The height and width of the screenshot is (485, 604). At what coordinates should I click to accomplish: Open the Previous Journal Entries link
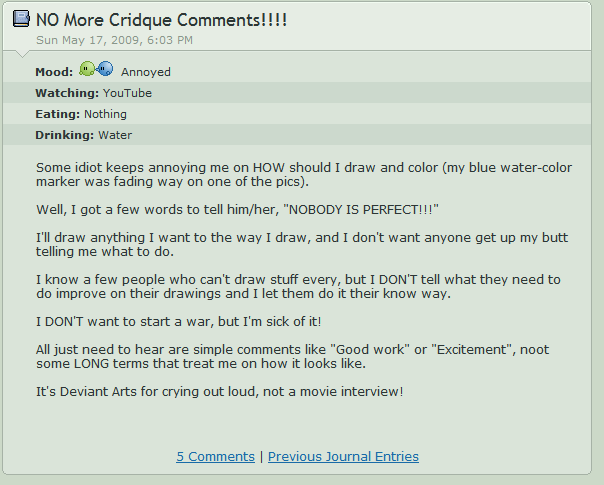343,457
